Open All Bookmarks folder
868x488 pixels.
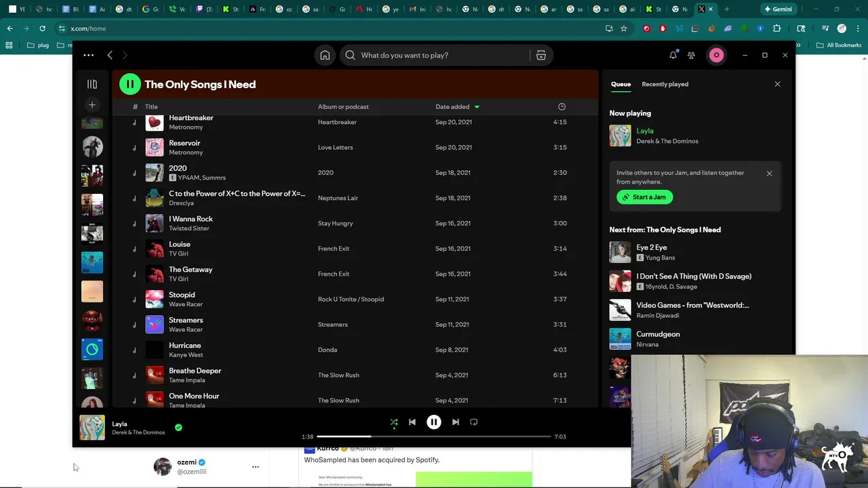pyautogui.click(x=839, y=45)
